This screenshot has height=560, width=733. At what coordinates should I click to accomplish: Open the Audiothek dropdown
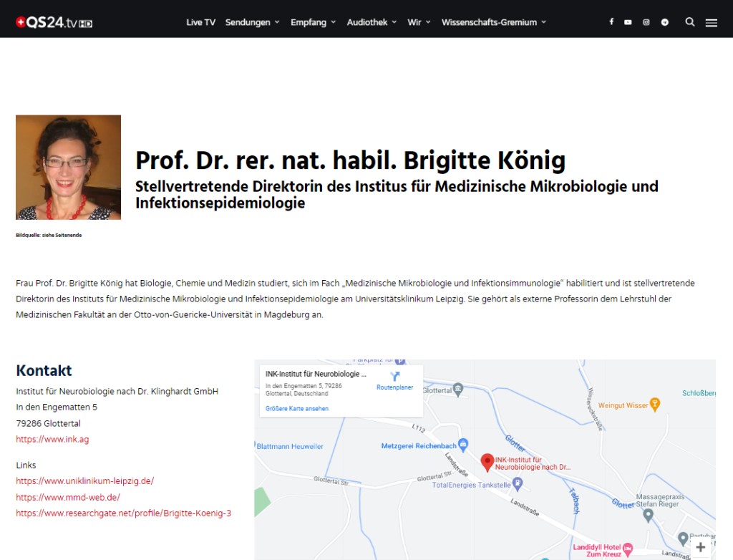[x=372, y=22]
